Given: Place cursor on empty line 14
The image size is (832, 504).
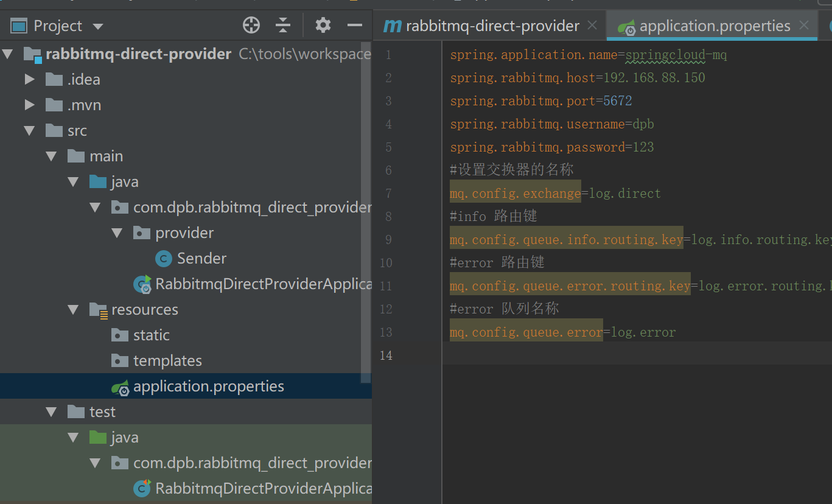Looking at the screenshot, I should pos(637,354).
